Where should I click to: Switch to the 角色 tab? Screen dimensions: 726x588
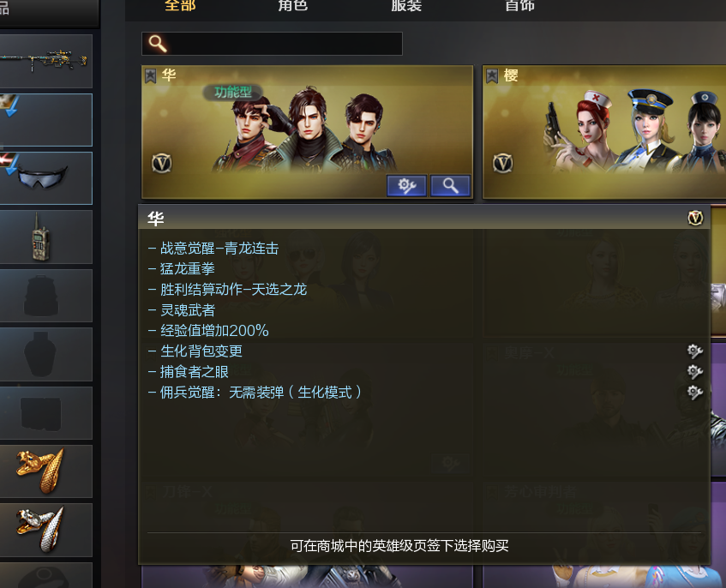coord(293,5)
